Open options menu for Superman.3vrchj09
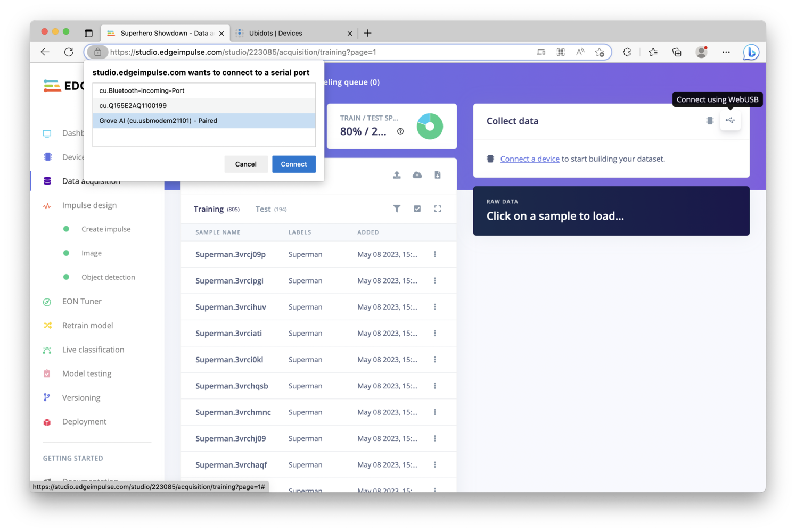The image size is (796, 532). [x=435, y=438]
